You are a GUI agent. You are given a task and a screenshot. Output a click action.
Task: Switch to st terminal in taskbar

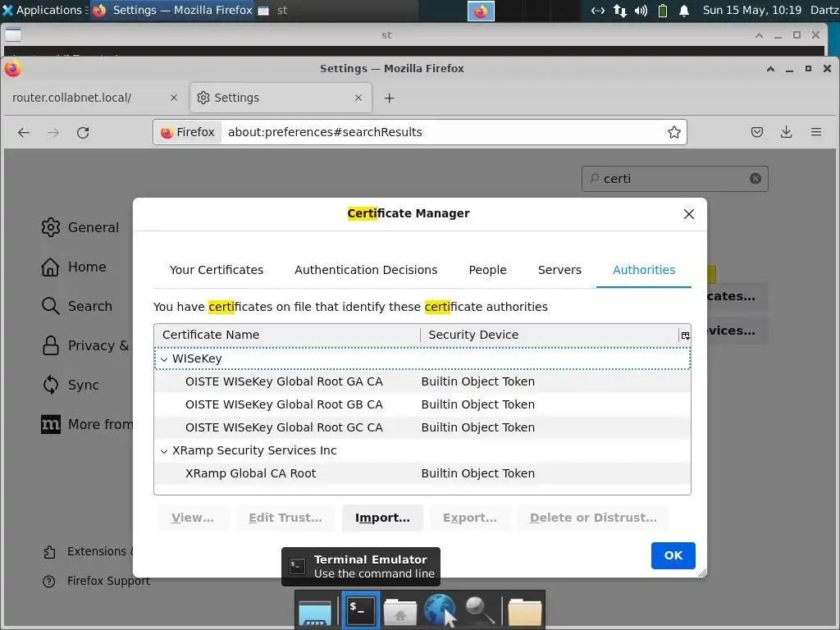tap(336, 10)
